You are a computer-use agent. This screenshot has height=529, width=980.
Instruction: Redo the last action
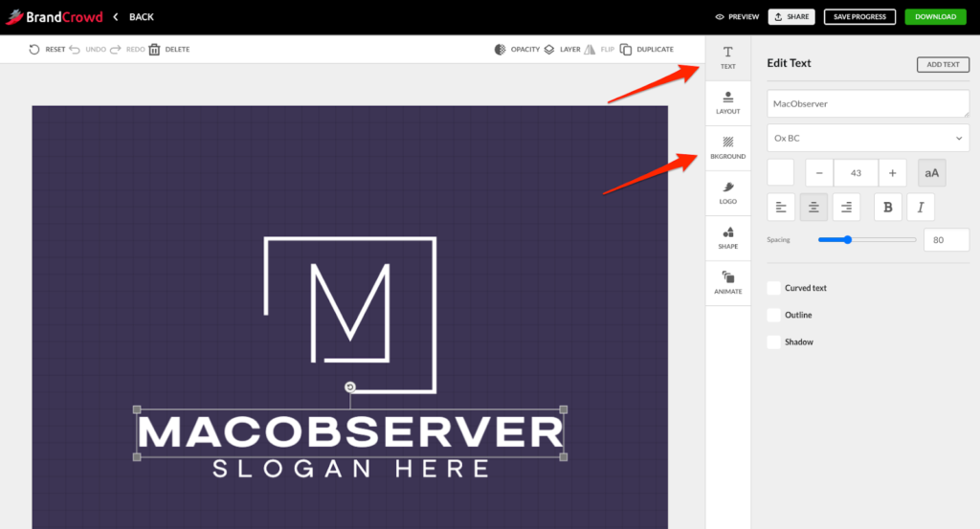[x=127, y=50]
